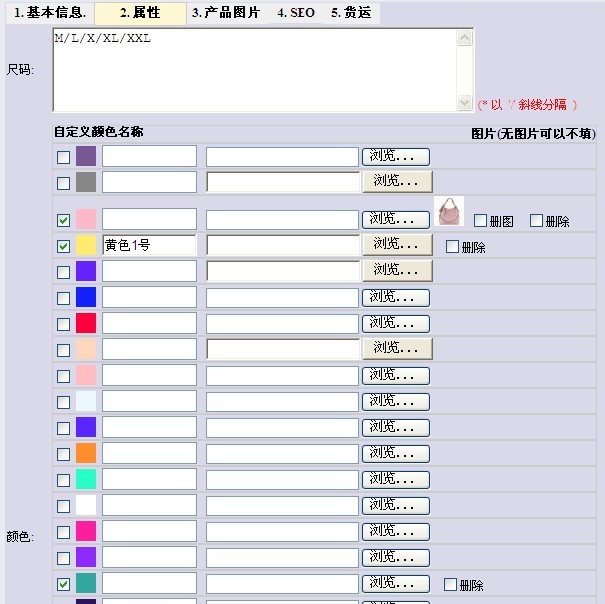Screen dimensions: 605x604
Task: Click the dark purple color swatch
Action: [86, 156]
